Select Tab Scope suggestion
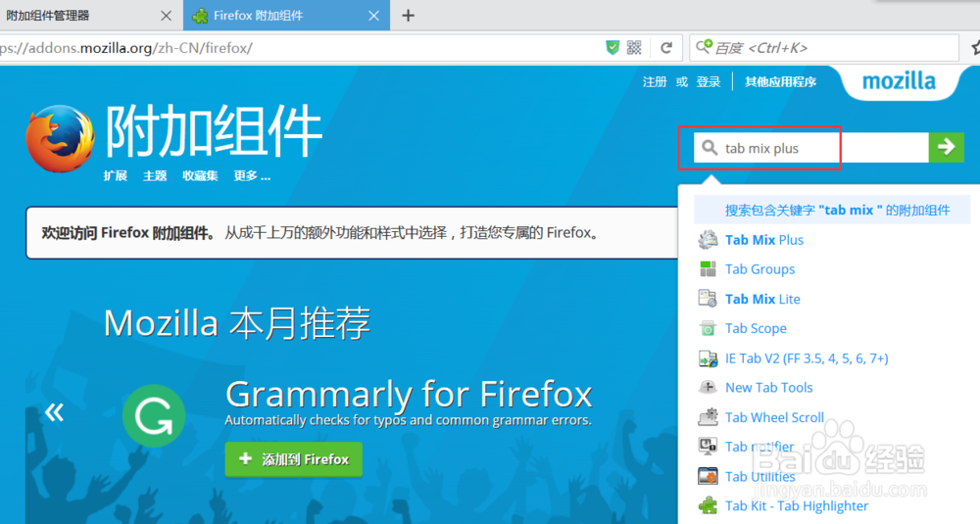This screenshot has height=524, width=980. [756, 328]
